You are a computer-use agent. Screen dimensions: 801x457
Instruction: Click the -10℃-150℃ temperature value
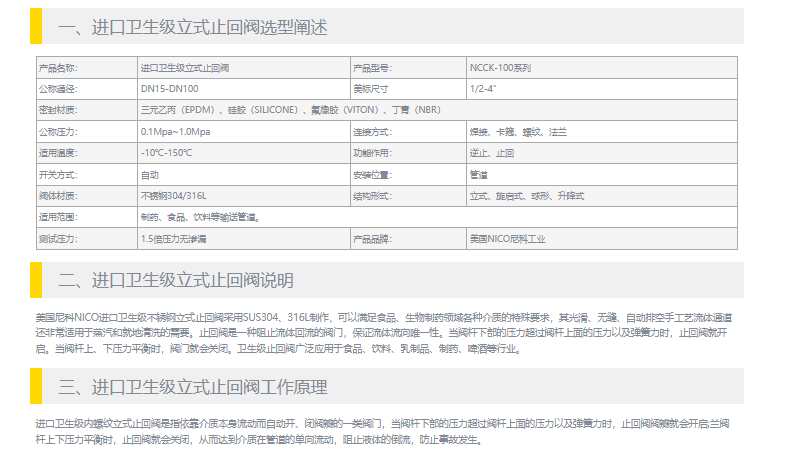coord(167,153)
